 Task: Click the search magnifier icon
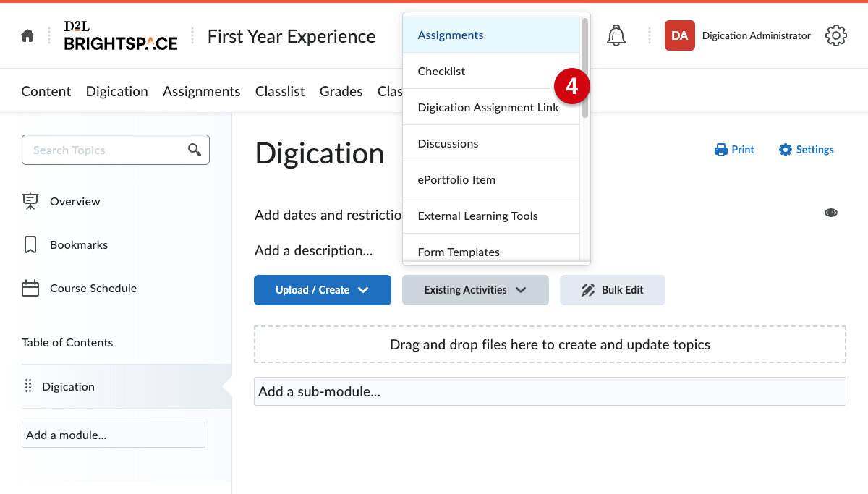point(195,150)
